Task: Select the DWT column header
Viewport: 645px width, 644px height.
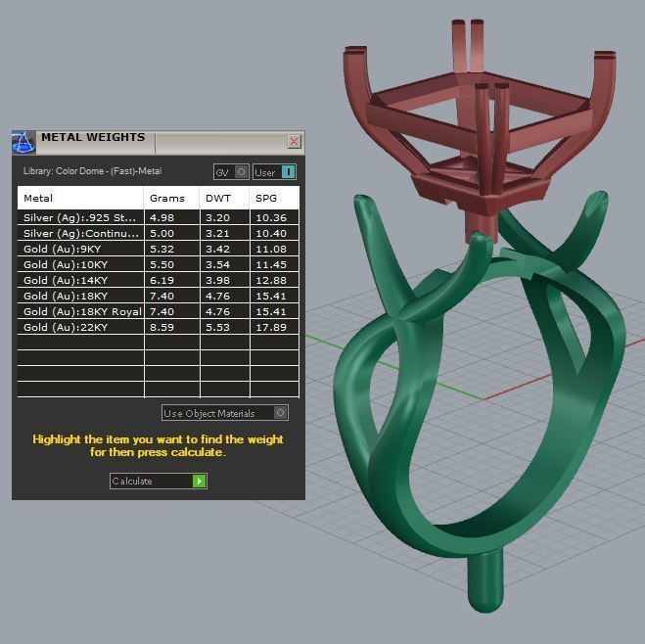Action: coord(224,198)
